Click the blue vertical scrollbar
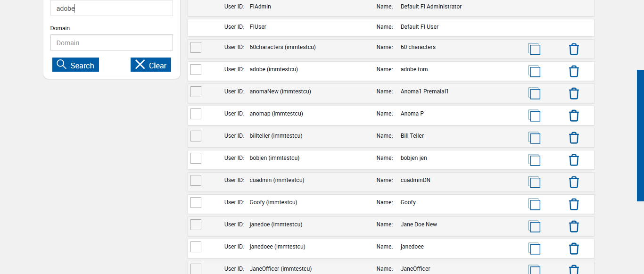 (640, 135)
